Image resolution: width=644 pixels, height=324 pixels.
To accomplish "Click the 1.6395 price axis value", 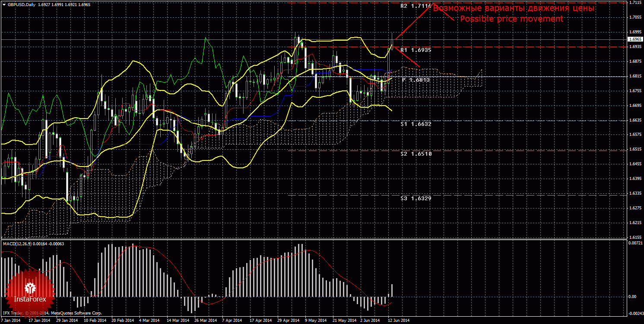I will pyautogui.click(x=634, y=179).
